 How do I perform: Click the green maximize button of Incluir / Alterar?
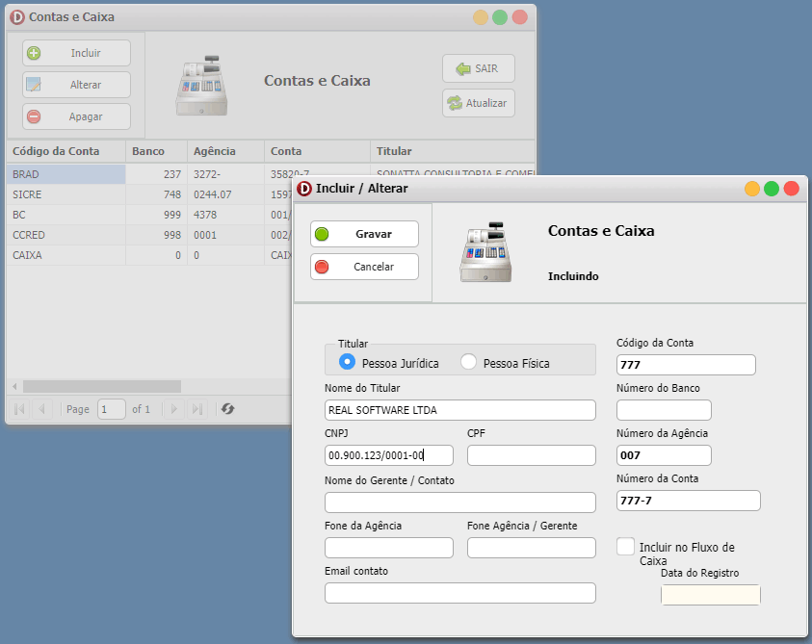tap(772, 189)
